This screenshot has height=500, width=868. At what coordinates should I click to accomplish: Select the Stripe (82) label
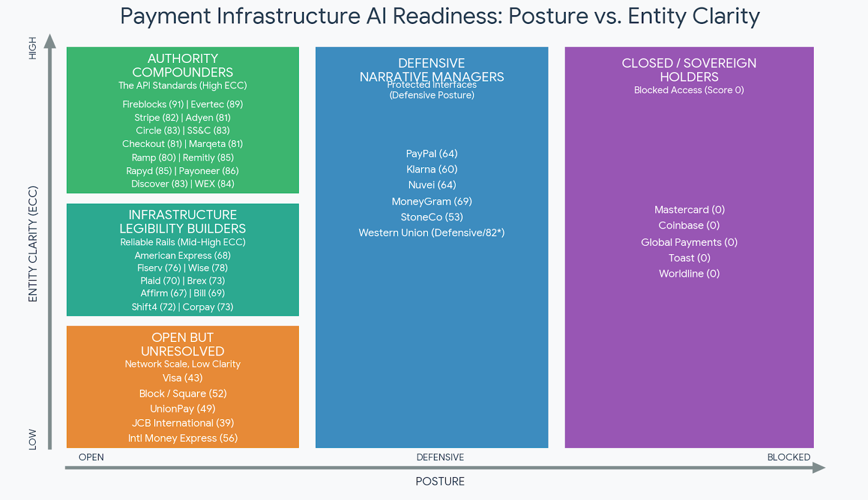[156, 117]
